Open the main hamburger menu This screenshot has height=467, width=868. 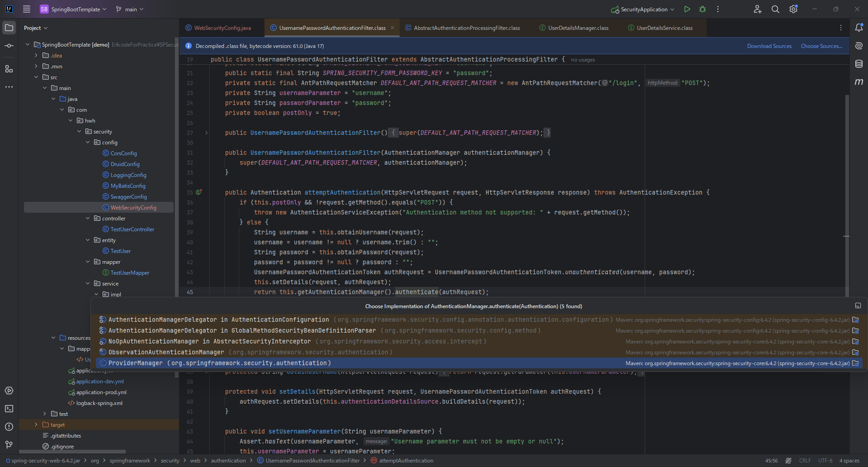27,9
